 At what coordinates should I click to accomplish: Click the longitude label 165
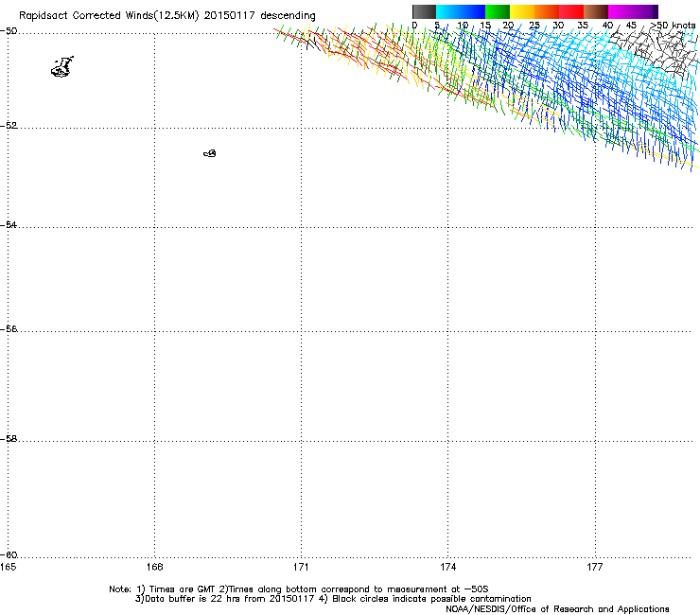pos(8,567)
